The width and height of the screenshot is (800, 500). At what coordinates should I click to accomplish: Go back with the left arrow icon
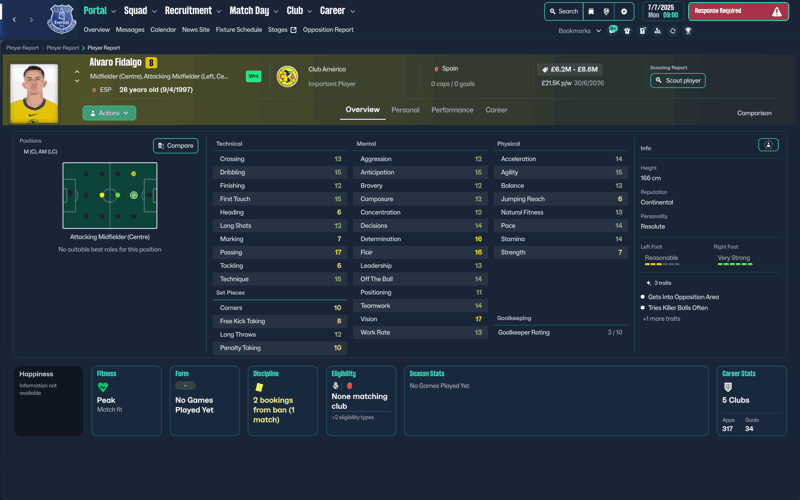(x=14, y=19)
